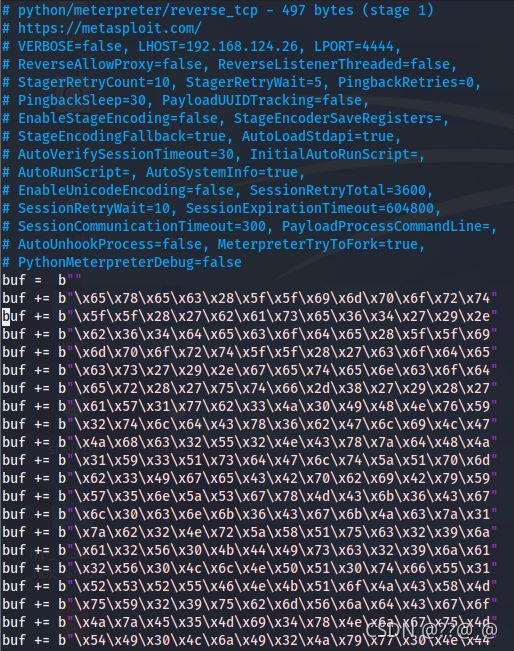Screen dimensions: 514x651
Task: Click buf line starting \x61\x57\x31\x77
Action: 250,406
